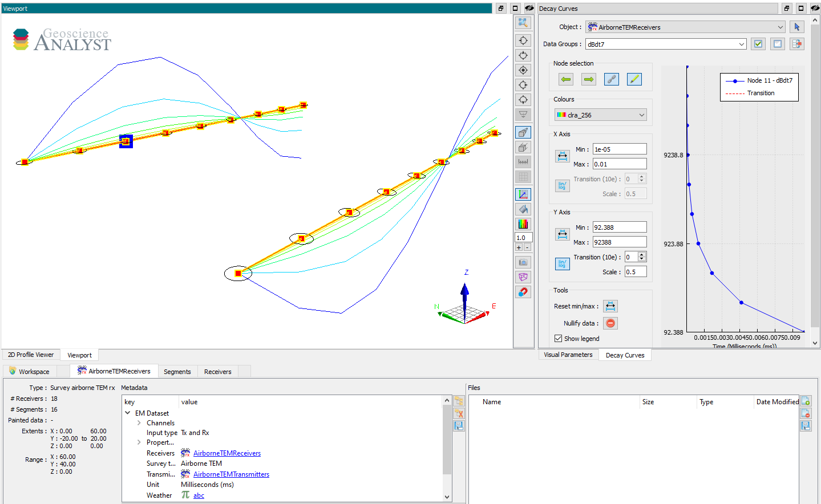This screenshot has width=821, height=504.
Task: Uncheck the Show legend checkbox
Action: tap(558, 338)
